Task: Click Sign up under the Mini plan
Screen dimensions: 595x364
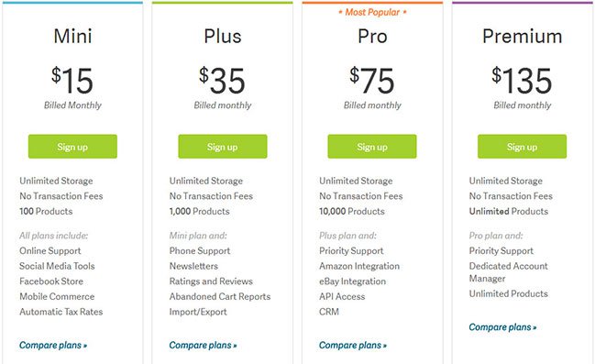Action: 72,147
